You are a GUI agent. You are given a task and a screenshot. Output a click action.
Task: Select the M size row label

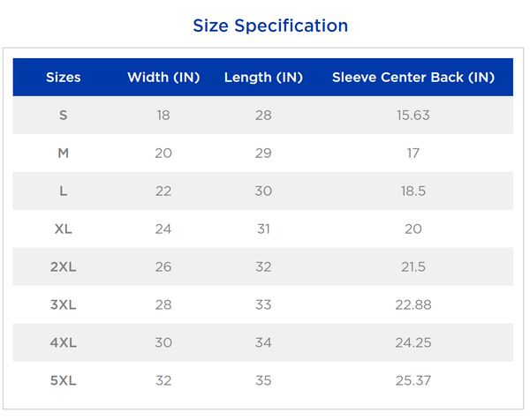click(64, 153)
